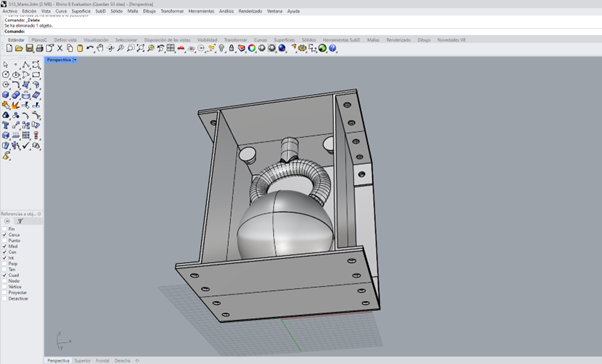Click the red car shade icon

click(x=181, y=48)
